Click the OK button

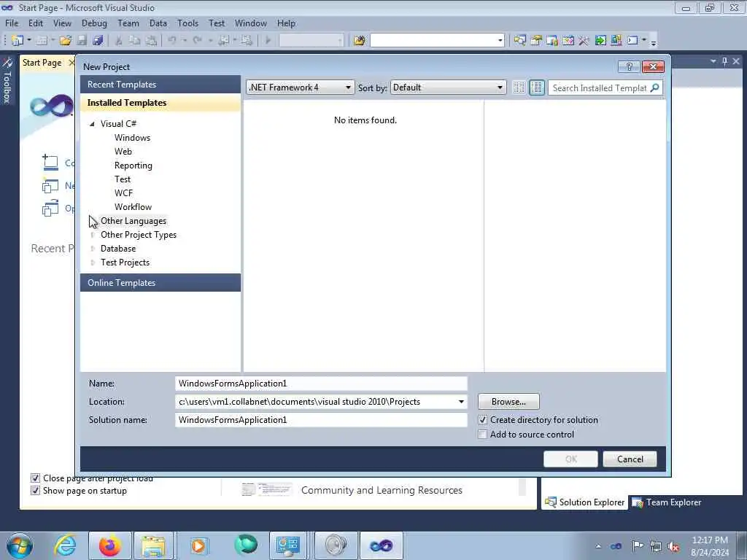570,459
